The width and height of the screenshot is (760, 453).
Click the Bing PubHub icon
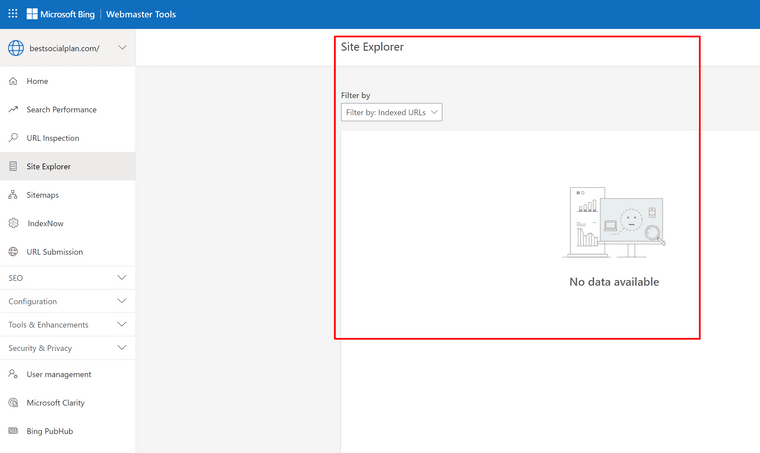[x=13, y=431]
